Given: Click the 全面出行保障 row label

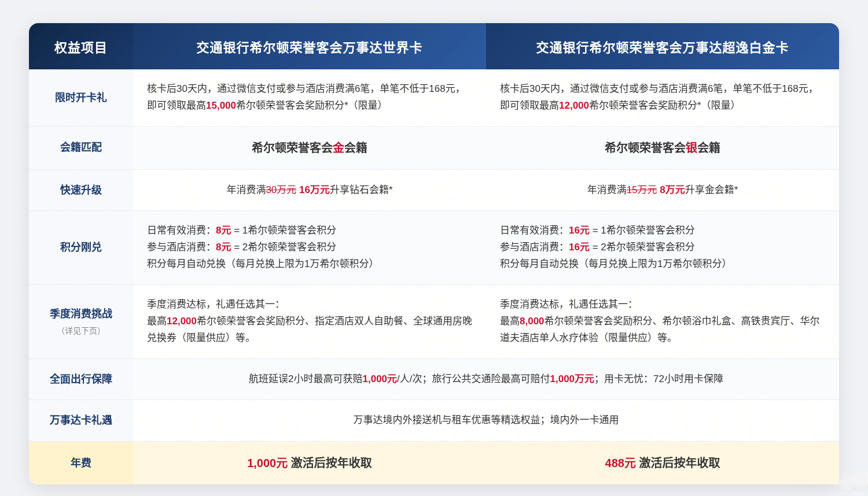Looking at the screenshot, I should point(80,379).
